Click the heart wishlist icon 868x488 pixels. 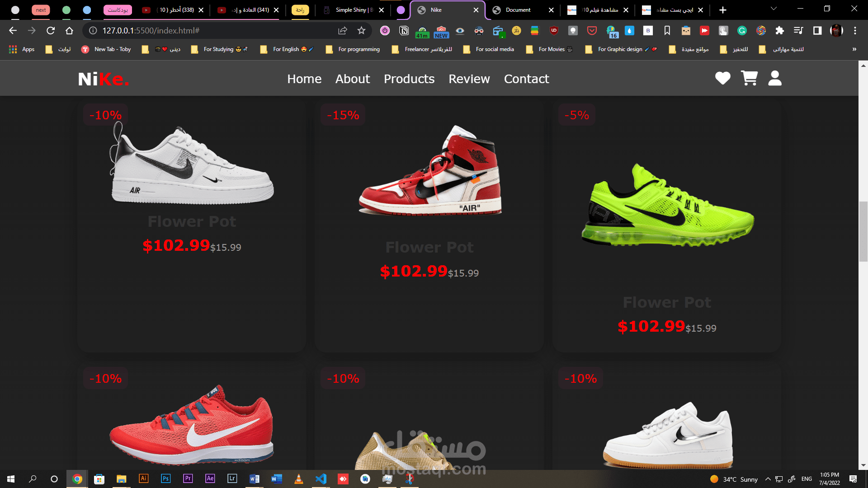[x=722, y=78]
